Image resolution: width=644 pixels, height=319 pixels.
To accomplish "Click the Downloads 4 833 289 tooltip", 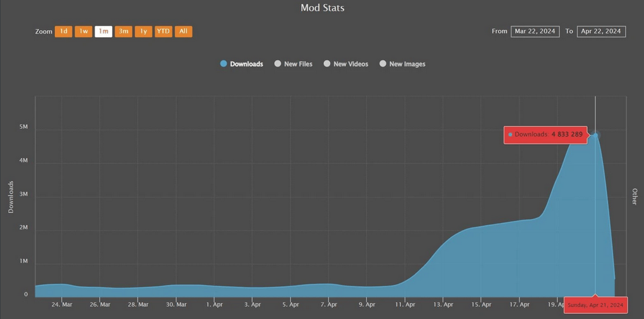I will click(546, 135).
